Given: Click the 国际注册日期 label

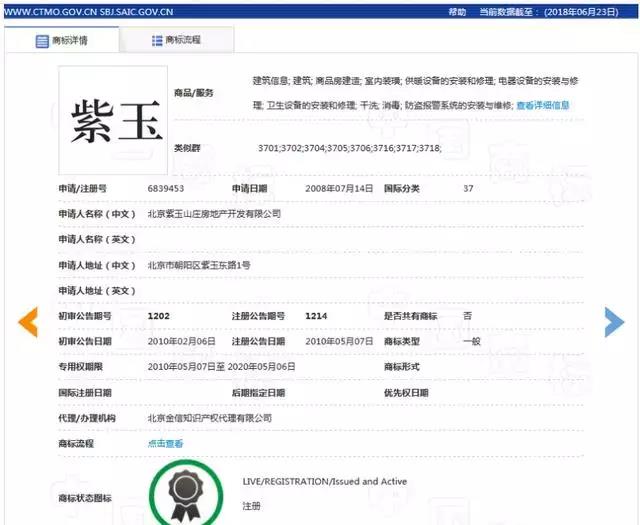Looking at the screenshot, I should point(85,393).
